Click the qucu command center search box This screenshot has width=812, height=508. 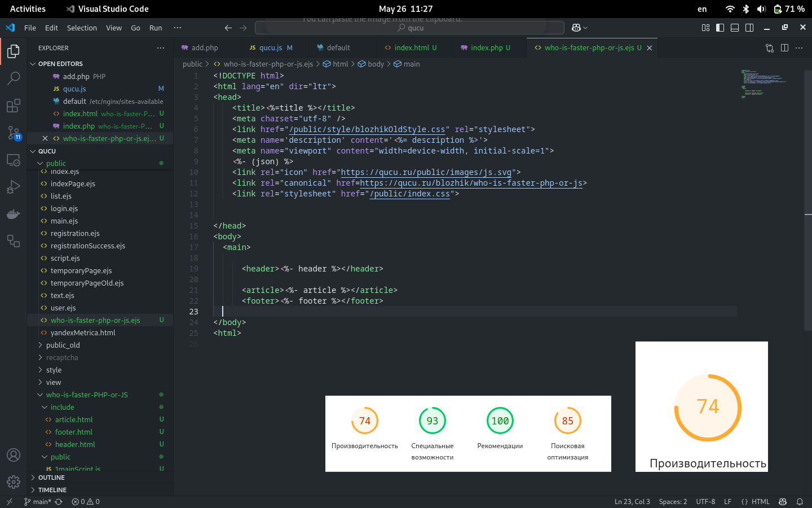[409, 28]
